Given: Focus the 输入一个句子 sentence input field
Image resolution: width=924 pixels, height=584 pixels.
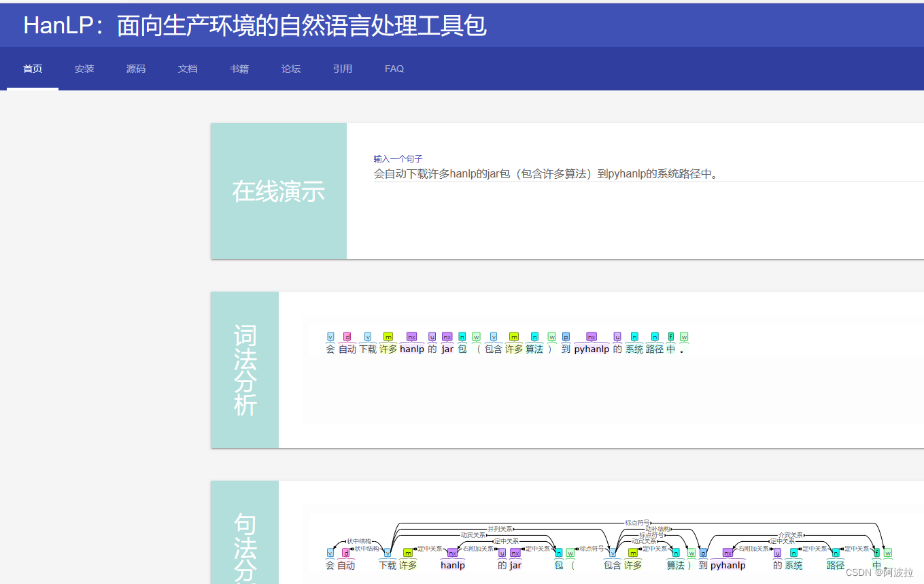Looking at the screenshot, I should (649, 174).
